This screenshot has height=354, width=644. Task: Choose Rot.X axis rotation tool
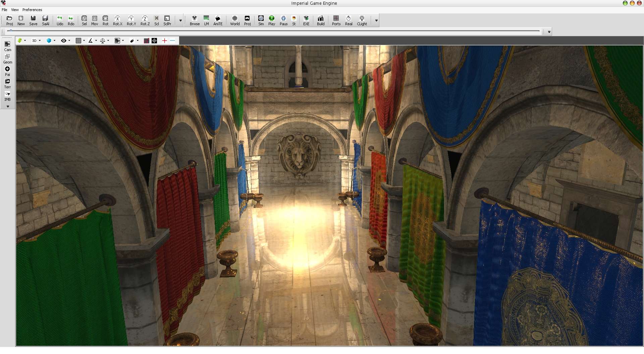[117, 20]
